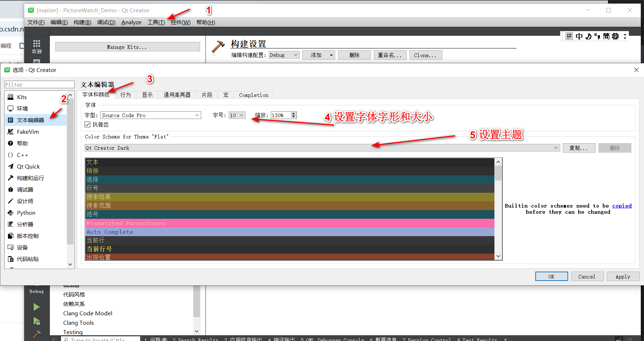Open the 构建(B) menu
Viewport: 644px width, 341px height.
pyautogui.click(x=82, y=22)
